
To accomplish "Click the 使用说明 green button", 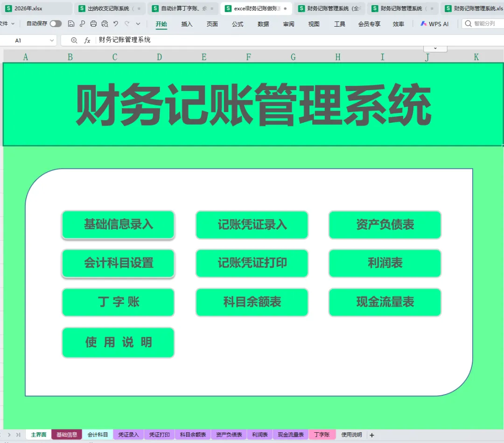I will point(118,342).
